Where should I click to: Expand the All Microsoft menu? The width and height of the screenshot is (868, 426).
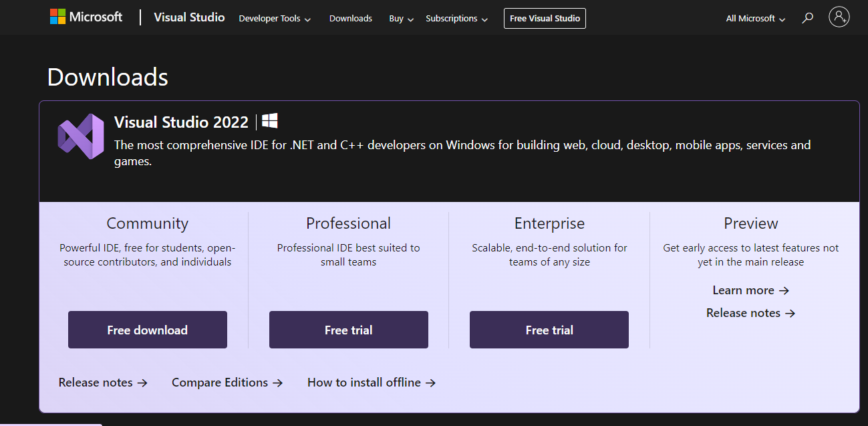click(x=756, y=19)
